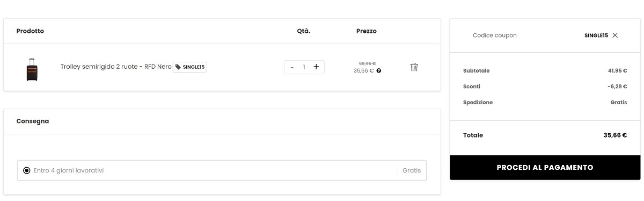The height and width of the screenshot is (201, 644).
Task: Delete the trolley using the trash icon
Action: [x=414, y=67]
